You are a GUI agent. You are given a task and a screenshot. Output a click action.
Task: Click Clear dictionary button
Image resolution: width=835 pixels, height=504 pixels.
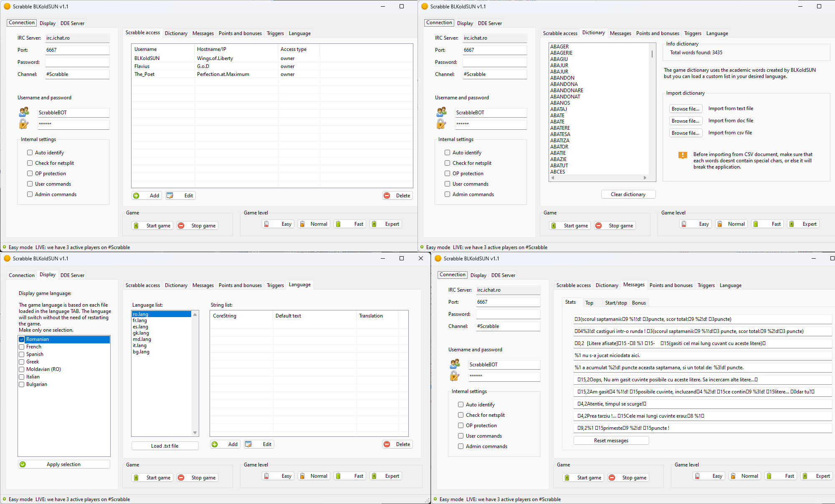[x=628, y=194]
